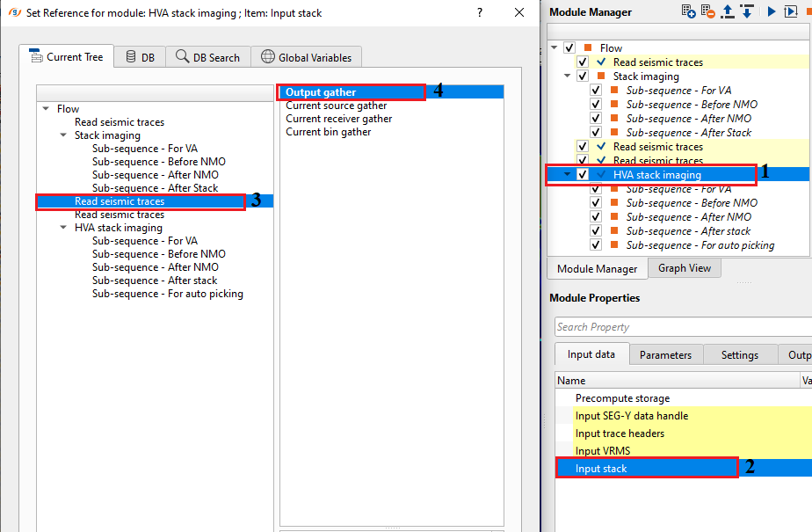Click the Search Property field
The height and width of the screenshot is (532, 812).
coord(682,327)
